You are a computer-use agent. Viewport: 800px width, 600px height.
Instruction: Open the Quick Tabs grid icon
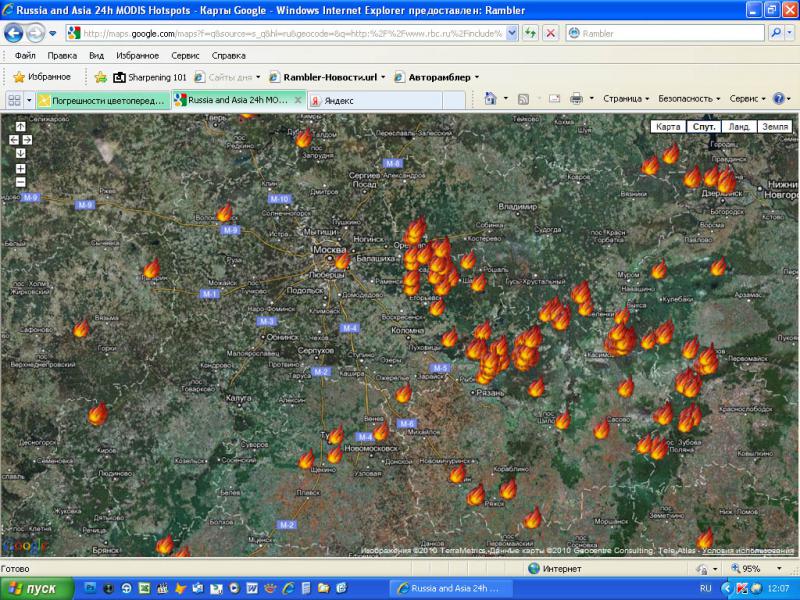14,100
